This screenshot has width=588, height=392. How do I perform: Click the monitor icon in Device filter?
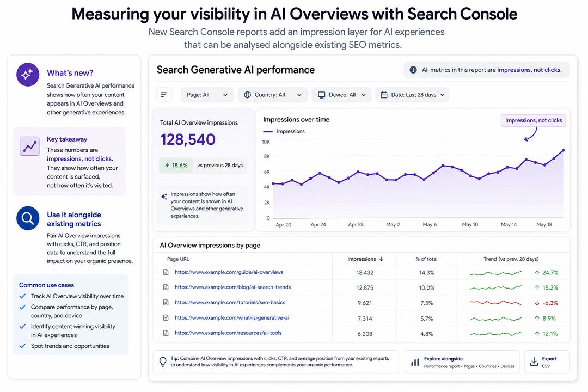[322, 95]
